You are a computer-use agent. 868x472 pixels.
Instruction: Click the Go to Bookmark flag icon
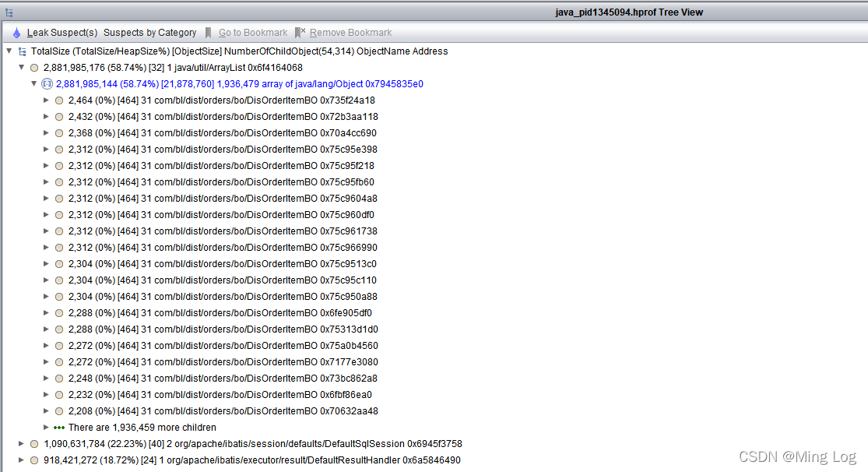click(x=208, y=33)
